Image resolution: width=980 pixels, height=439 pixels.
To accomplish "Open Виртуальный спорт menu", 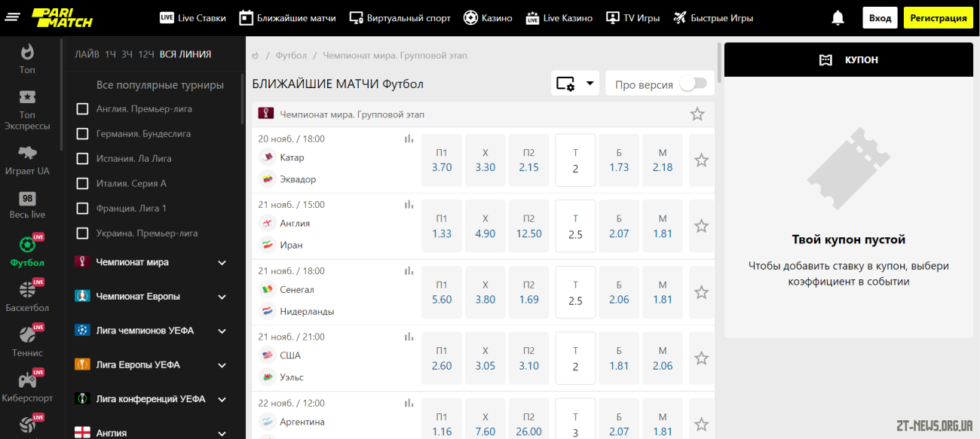I will [400, 18].
